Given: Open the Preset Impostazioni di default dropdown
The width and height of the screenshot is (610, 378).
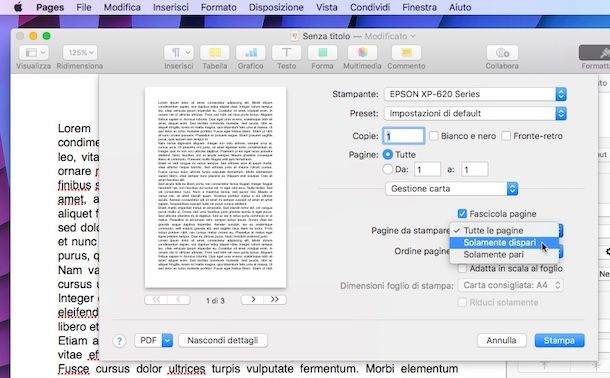Looking at the screenshot, I should pos(475,114).
